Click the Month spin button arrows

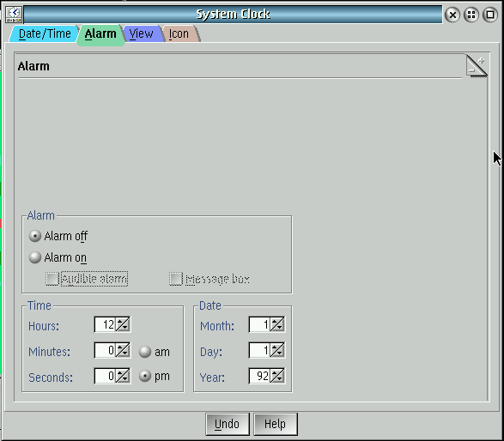277,324
